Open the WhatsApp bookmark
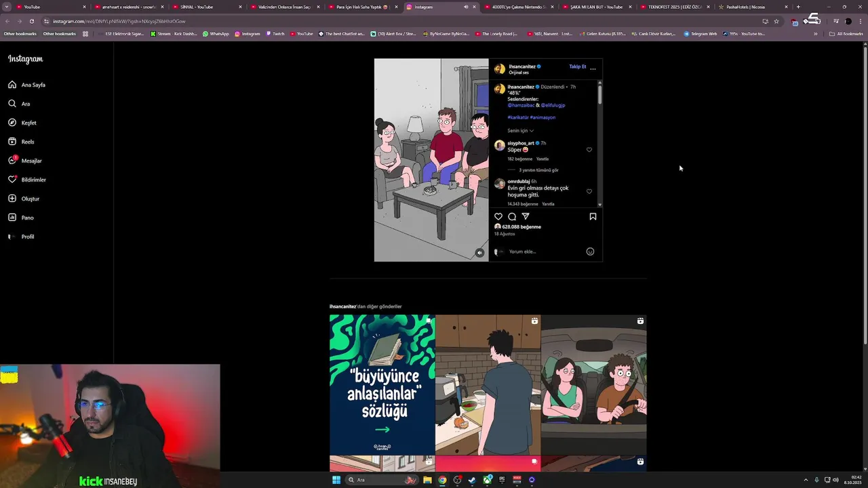Screen dimensions: 868x488 pos(216,34)
